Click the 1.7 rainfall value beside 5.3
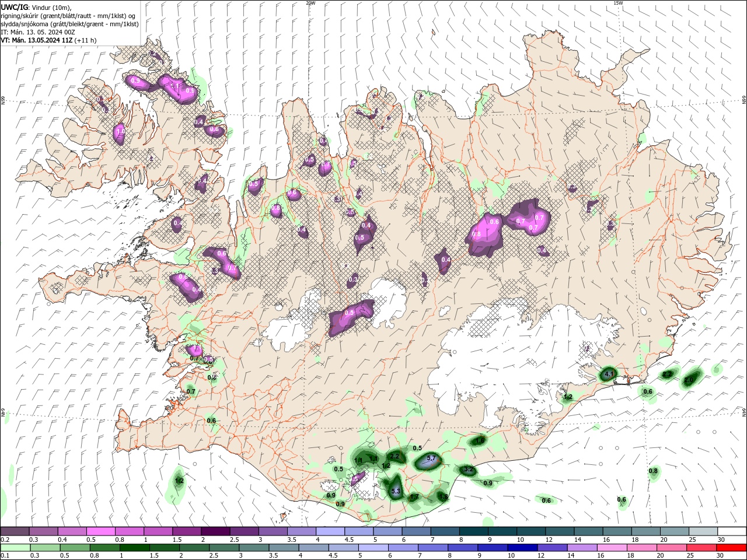747x560 pixels. point(414,498)
